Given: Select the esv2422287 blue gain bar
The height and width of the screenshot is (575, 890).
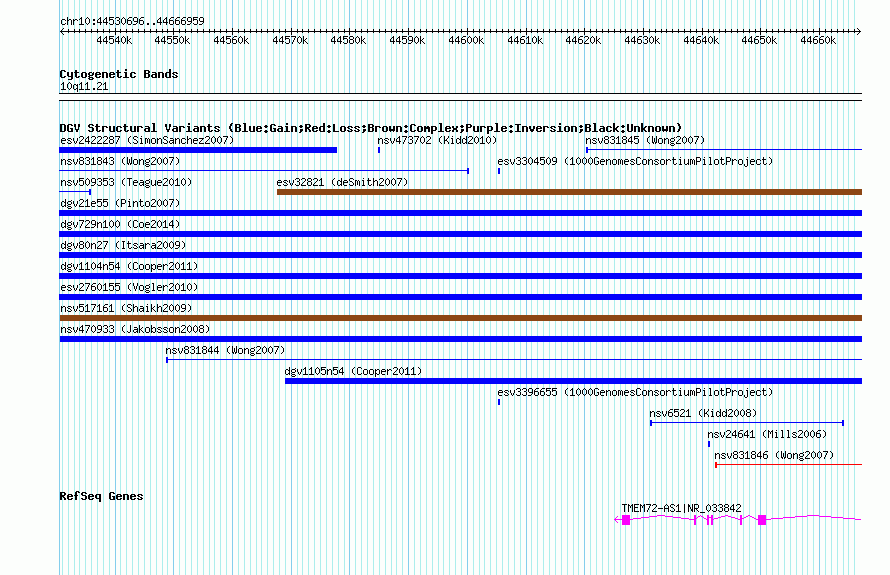Looking at the screenshot, I should click(198, 150).
